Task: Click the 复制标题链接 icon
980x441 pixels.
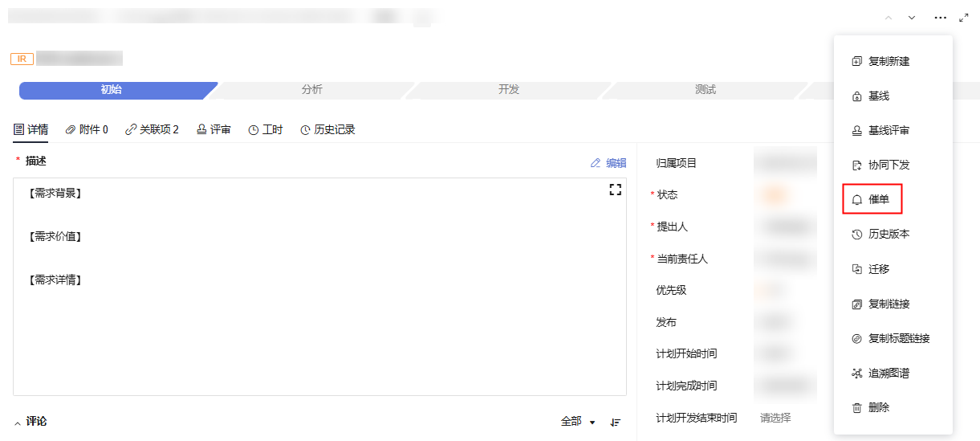Action: (856, 339)
